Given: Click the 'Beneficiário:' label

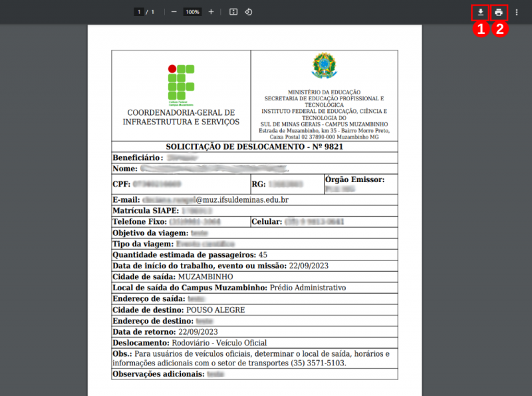Looking at the screenshot, I should [138, 157].
